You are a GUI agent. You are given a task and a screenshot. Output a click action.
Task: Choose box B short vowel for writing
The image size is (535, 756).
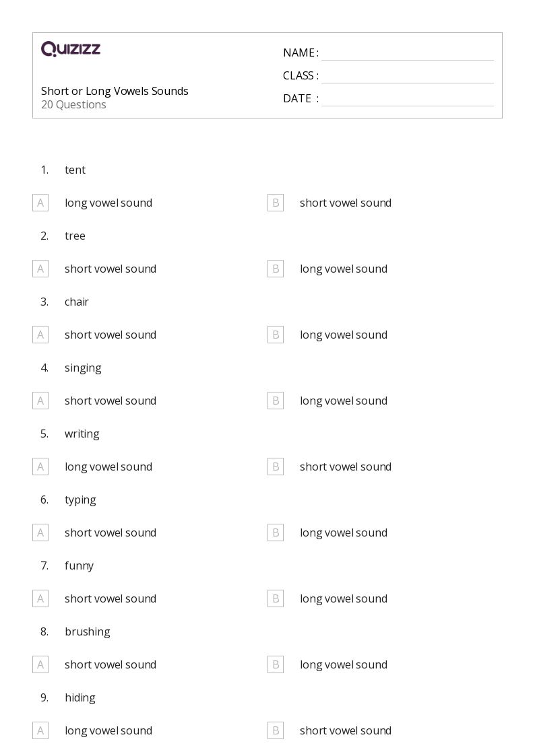coord(276,467)
